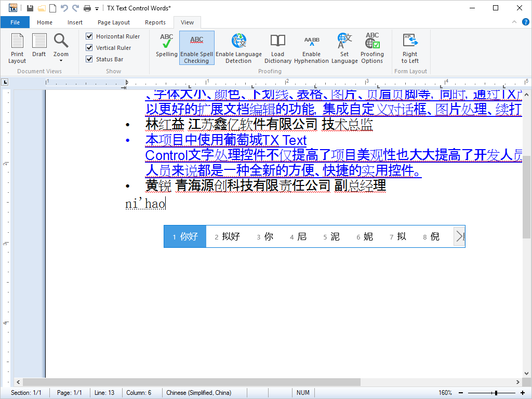Toggle the Vertical Ruler checkbox

[x=89, y=48]
